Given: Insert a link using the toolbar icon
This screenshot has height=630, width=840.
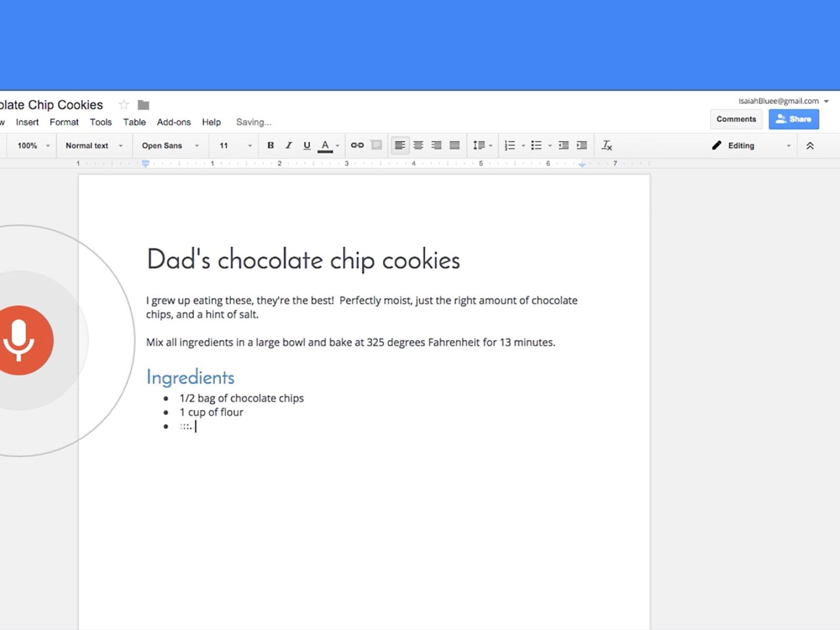Looking at the screenshot, I should coord(357,145).
